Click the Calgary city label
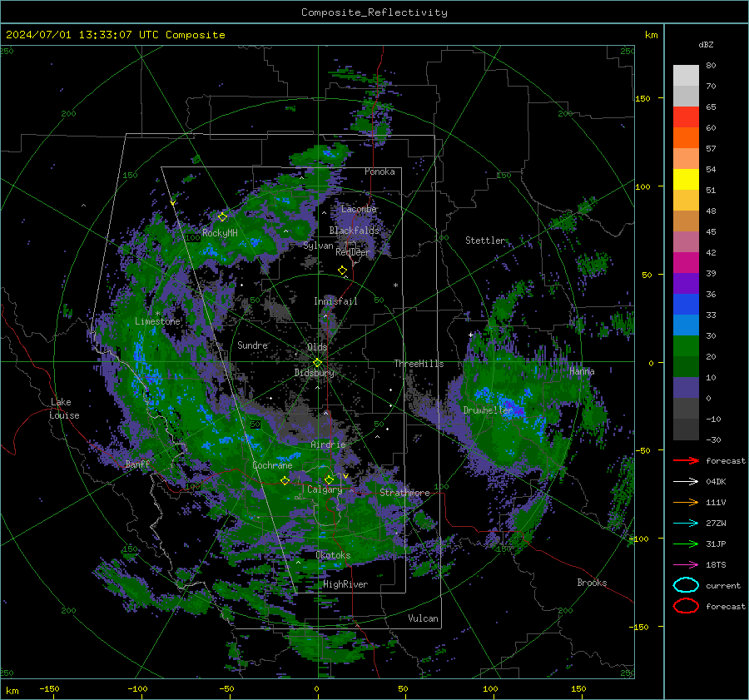 pyautogui.click(x=325, y=489)
